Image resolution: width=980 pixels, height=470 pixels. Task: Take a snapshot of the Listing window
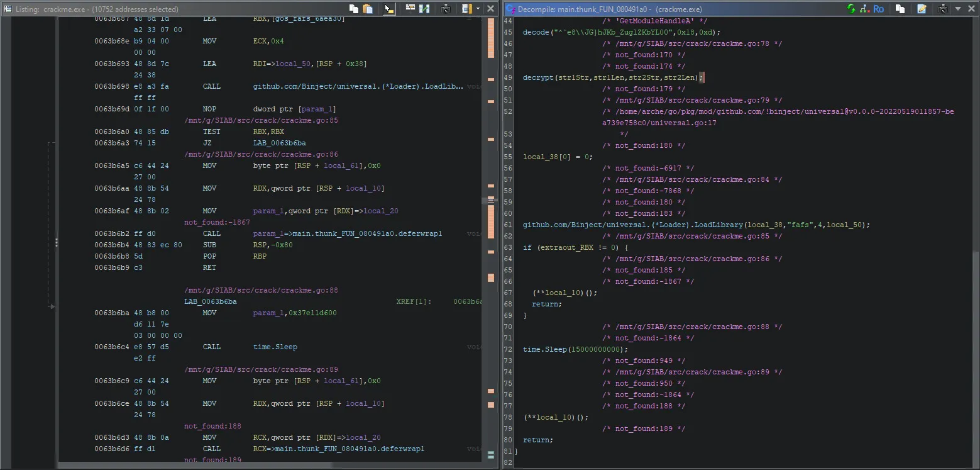coord(446,9)
